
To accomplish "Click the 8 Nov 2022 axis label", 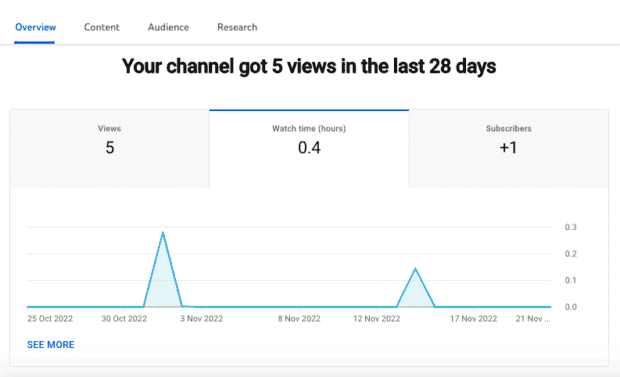I will 299,318.
